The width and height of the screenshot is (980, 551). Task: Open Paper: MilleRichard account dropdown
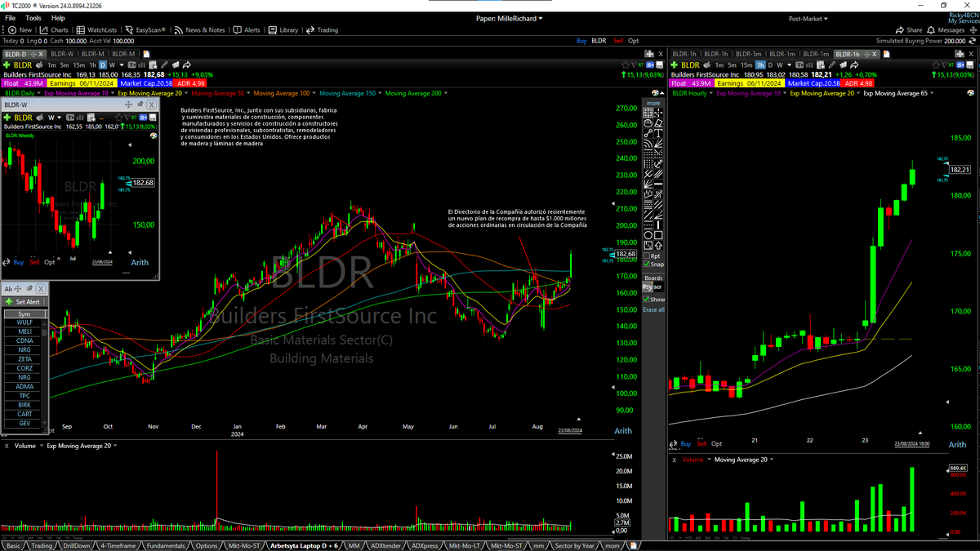pos(509,18)
